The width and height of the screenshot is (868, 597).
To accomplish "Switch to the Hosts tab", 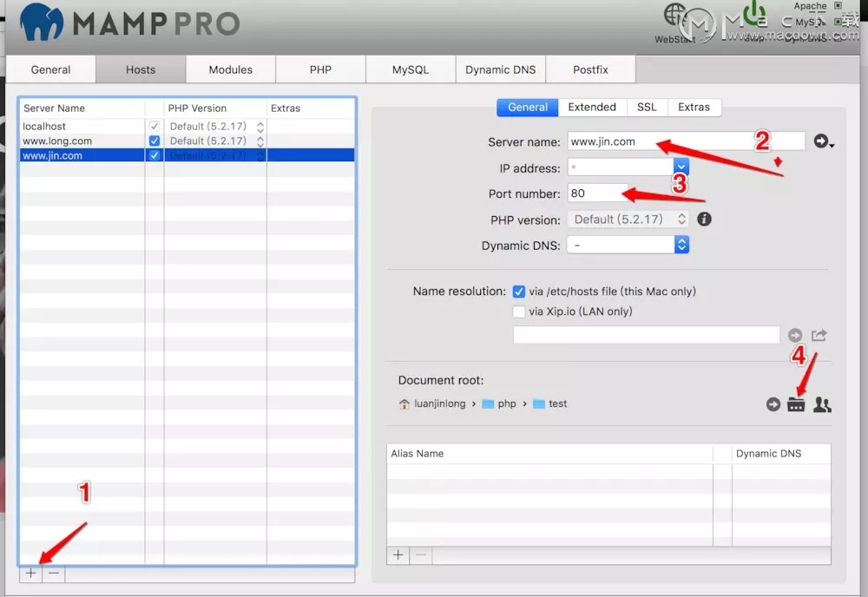I will click(141, 69).
